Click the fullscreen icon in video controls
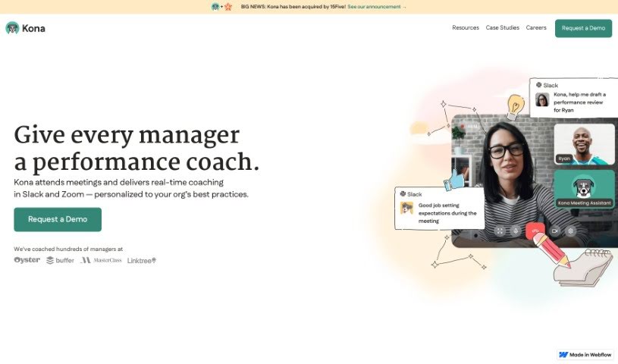The height and width of the screenshot is (364, 618). [500, 231]
